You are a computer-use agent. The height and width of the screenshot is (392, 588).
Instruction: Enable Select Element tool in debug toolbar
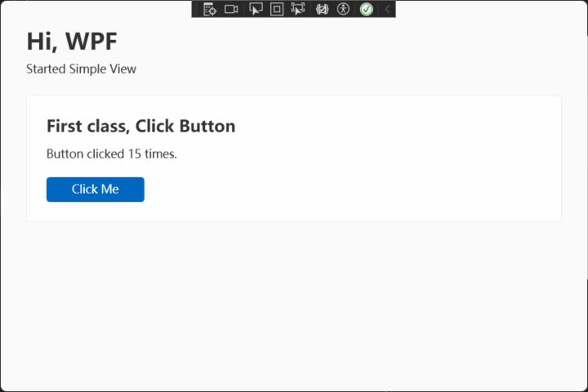tap(256, 9)
